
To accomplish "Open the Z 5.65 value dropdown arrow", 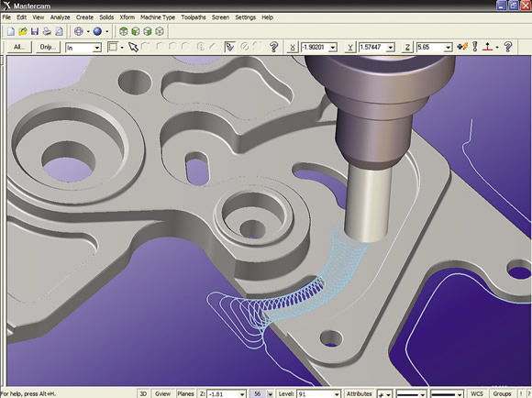I will tap(449, 48).
